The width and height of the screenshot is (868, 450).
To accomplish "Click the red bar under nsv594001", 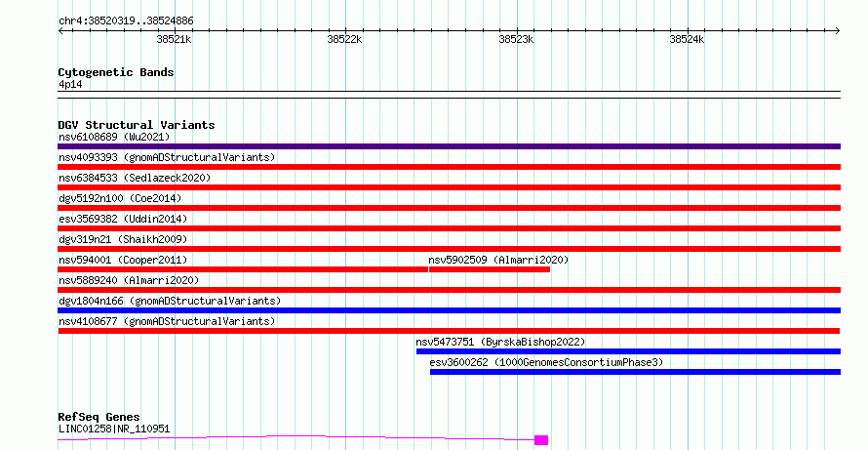I will click(243, 269).
